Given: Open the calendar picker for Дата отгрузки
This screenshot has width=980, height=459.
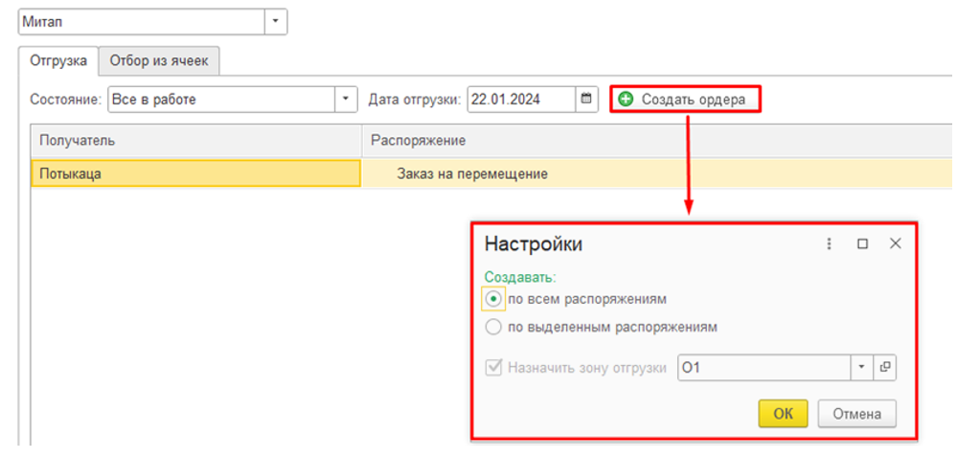Looking at the screenshot, I should pyautogui.click(x=586, y=99).
